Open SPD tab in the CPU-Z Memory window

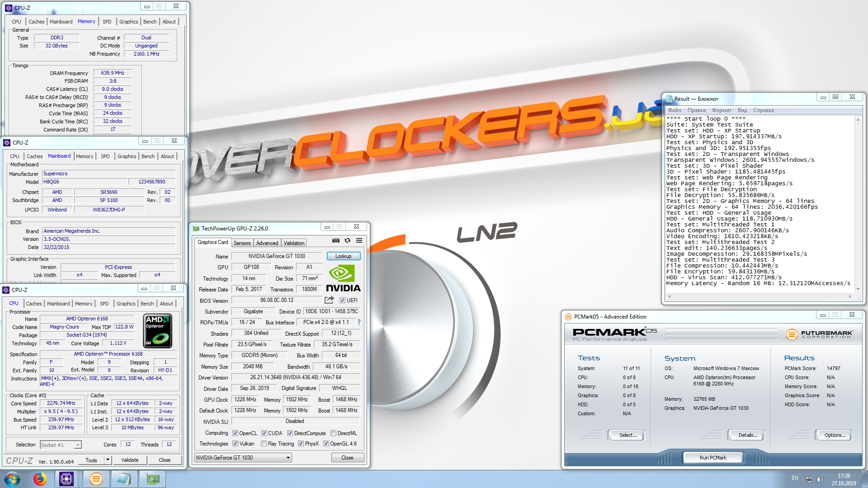coord(107,22)
